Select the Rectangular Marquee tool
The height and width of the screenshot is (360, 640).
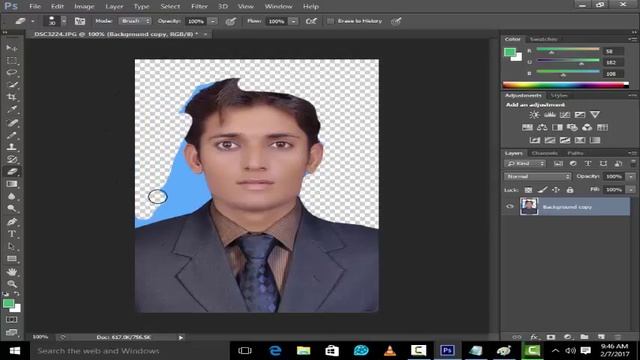[11, 60]
